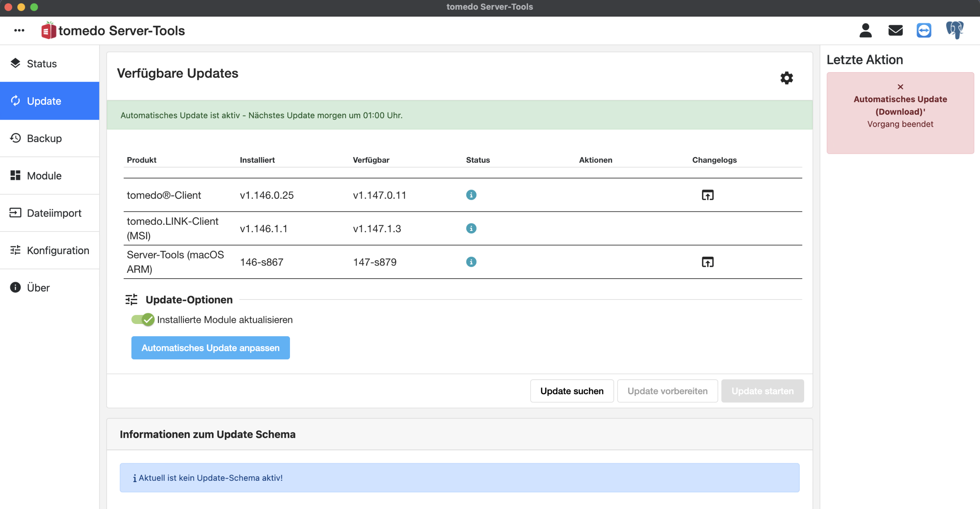Show status info for Server-Tools row
Viewport: 980px width, 509px height.
[x=471, y=262]
